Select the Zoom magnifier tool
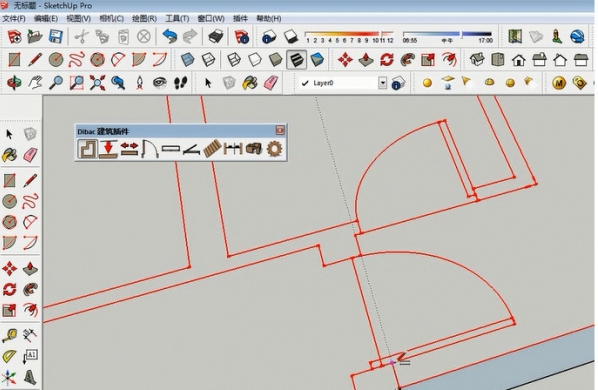The image size is (598, 390). pyautogui.click(x=56, y=83)
